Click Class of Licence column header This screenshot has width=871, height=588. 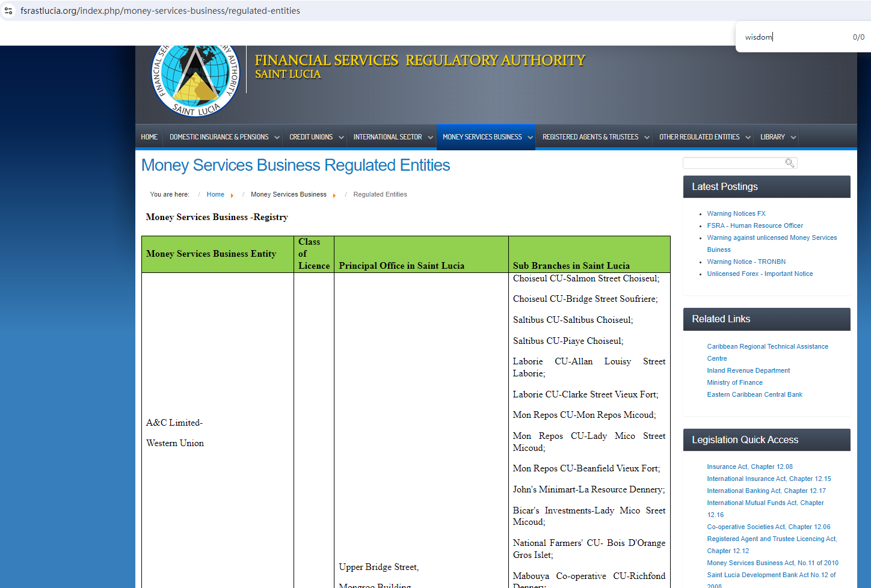(314, 254)
